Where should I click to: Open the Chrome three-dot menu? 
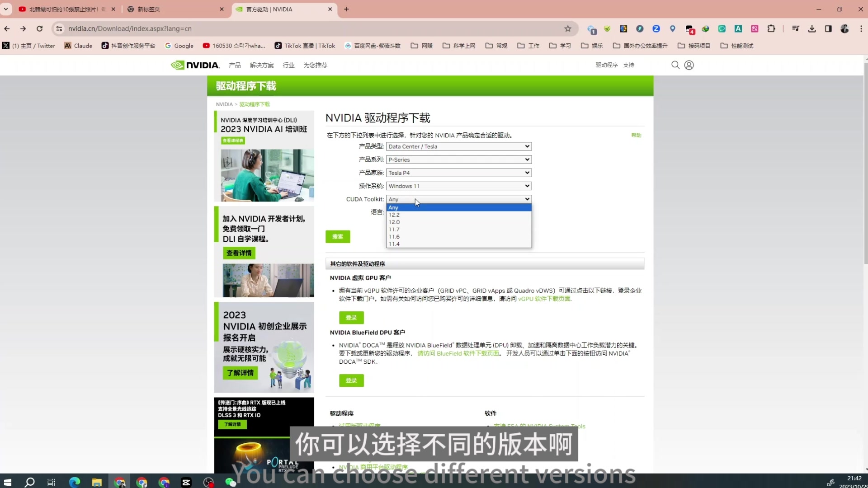[861, 28]
